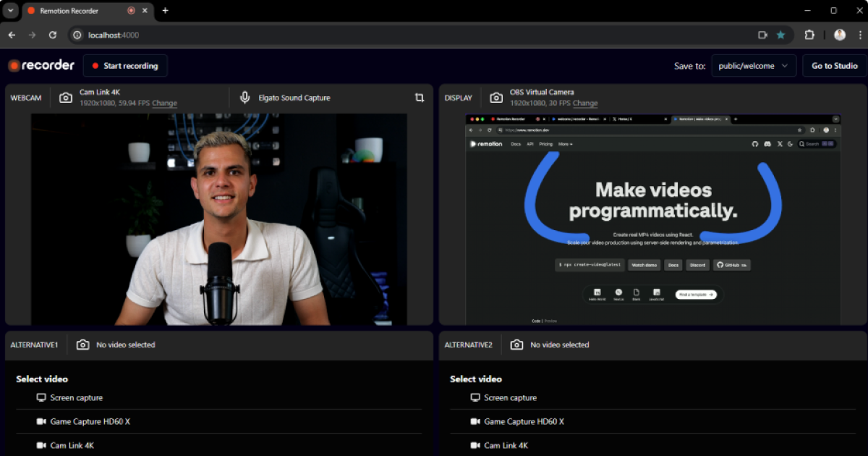Bookmark this page with the star icon
The image size is (868, 456).
pyautogui.click(x=780, y=35)
